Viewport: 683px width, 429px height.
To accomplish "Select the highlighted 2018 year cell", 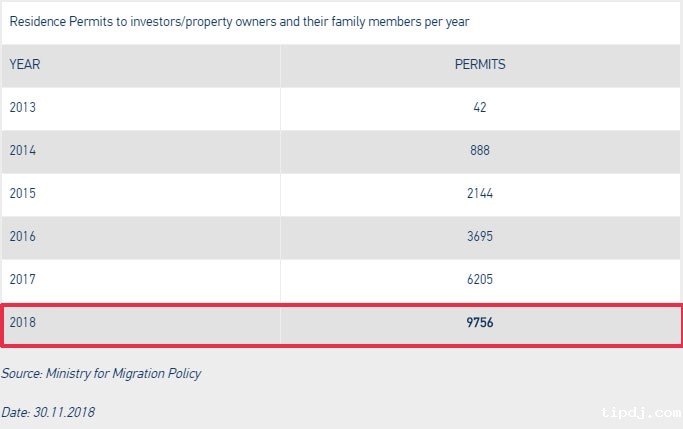I will tap(22, 324).
